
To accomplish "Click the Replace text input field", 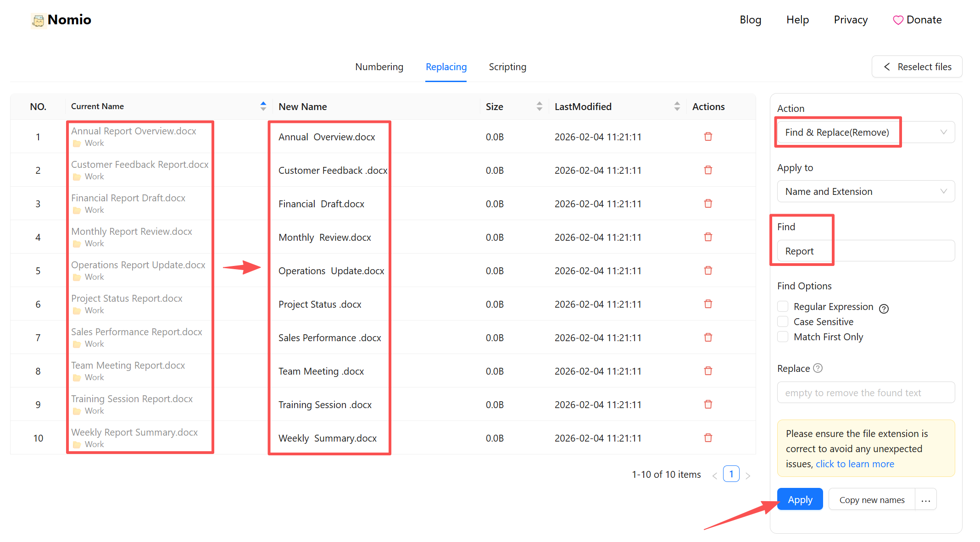I will (x=865, y=393).
